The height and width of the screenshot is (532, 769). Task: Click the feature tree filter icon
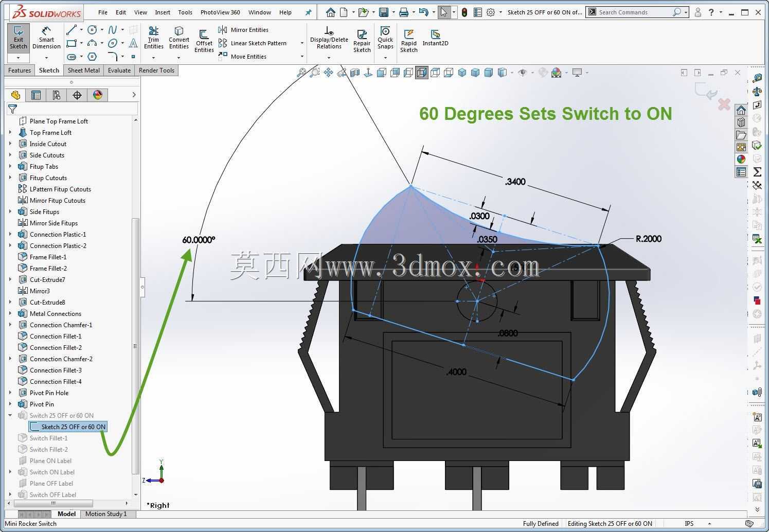click(13, 109)
